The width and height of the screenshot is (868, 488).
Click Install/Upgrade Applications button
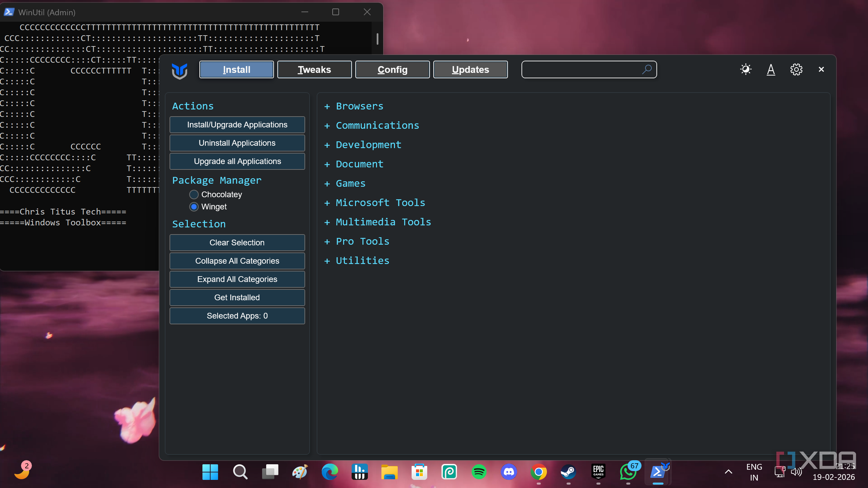click(x=237, y=125)
